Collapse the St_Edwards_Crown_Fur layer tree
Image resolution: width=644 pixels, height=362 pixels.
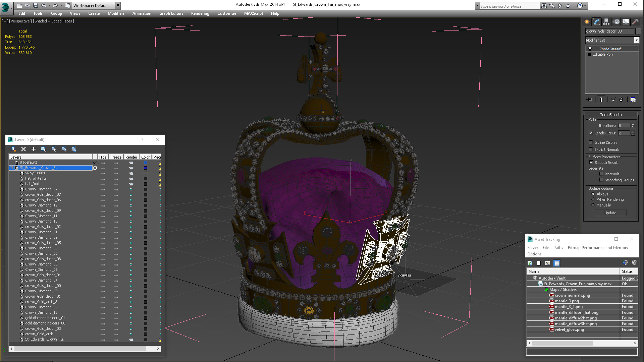(11, 168)
